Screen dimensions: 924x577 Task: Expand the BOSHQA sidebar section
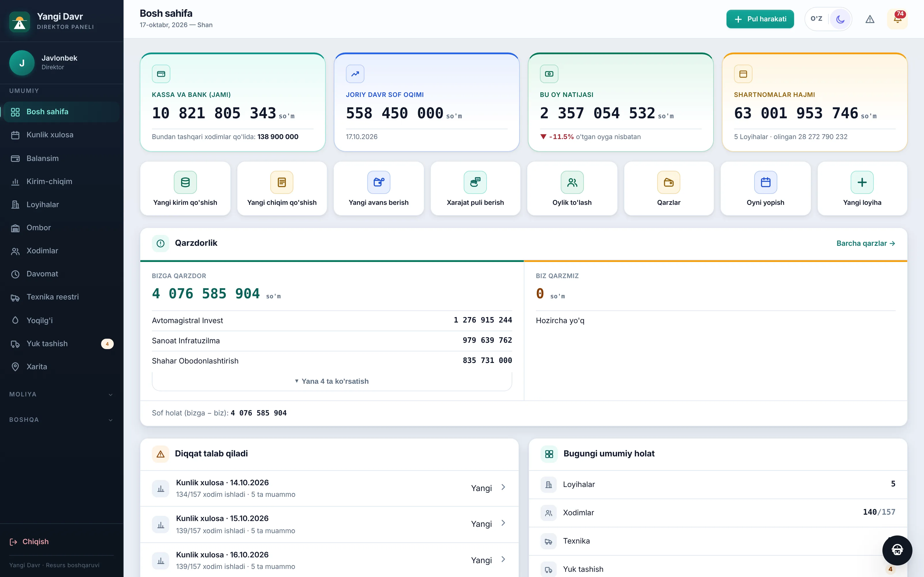point(62,420)
